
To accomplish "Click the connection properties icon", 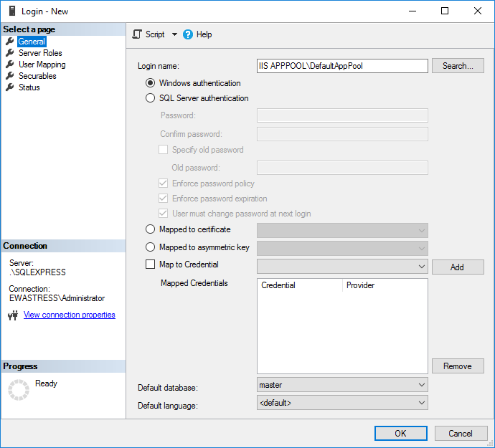I will click(12, 315).
